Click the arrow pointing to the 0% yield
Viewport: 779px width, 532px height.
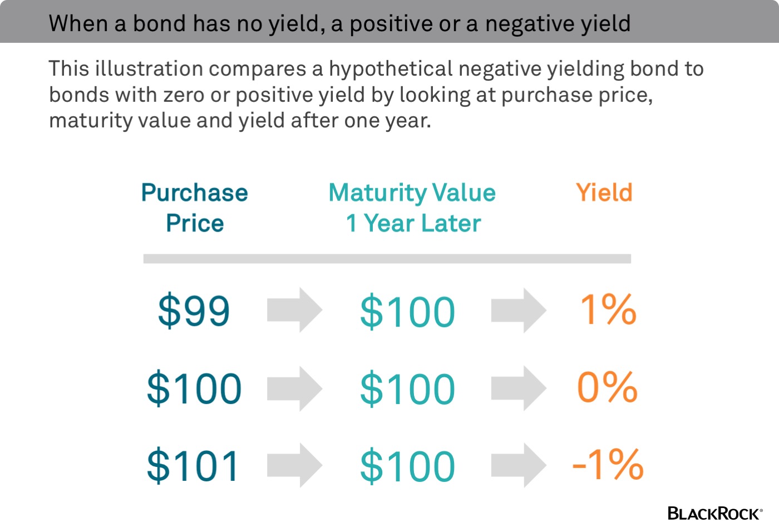tap(518, 388)
